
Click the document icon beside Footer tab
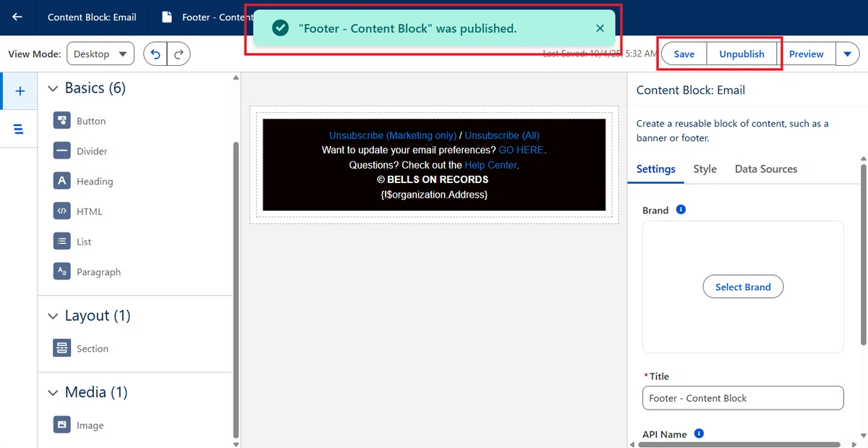tap(167, 17)
